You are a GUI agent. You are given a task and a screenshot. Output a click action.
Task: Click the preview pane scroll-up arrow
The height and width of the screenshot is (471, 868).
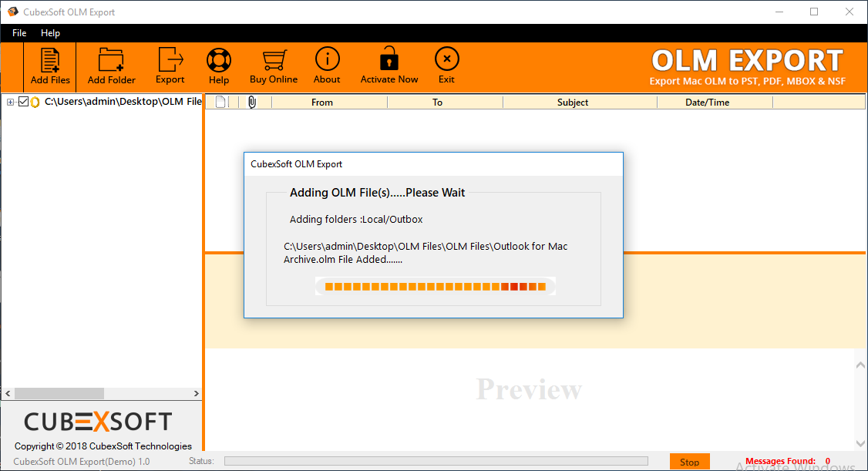tap(860, 365)
